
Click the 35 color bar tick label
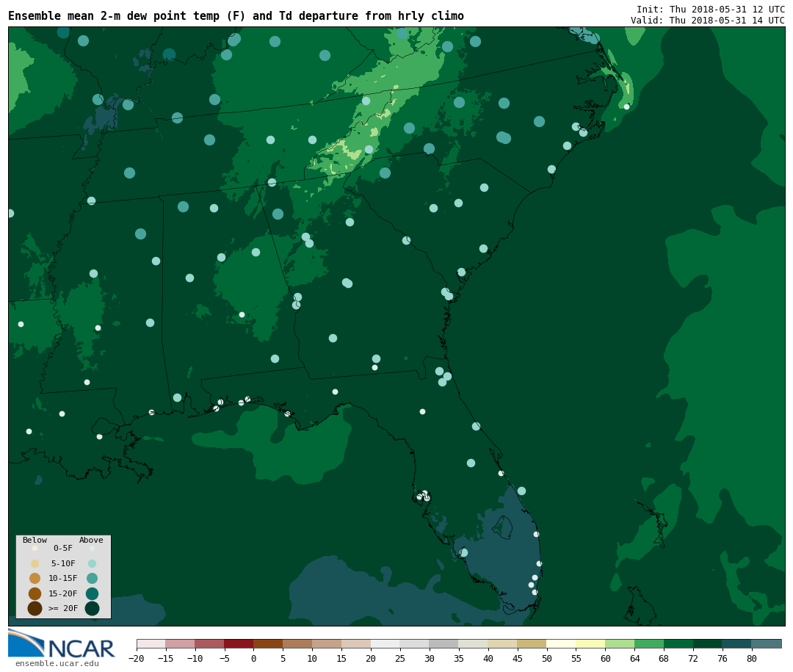click(459, 658)
